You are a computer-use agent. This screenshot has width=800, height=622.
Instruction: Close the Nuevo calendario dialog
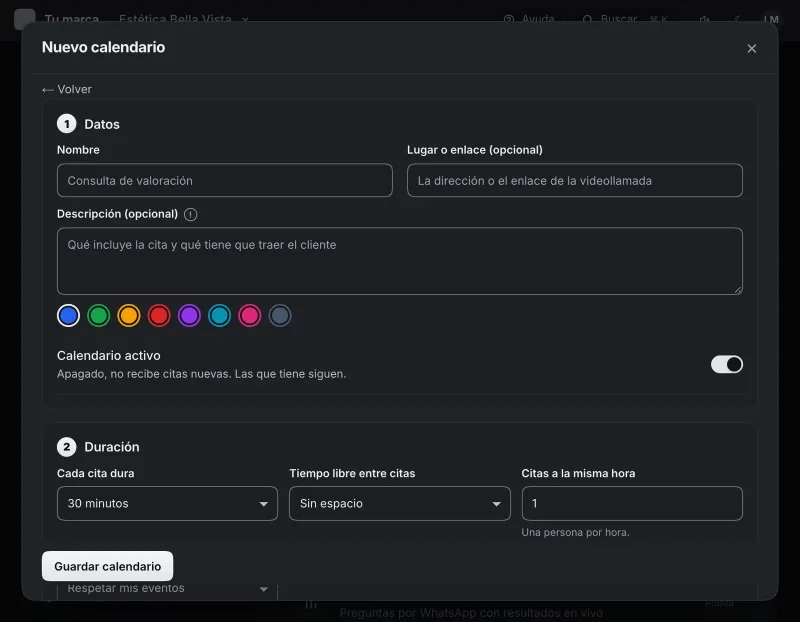point(751,48)
